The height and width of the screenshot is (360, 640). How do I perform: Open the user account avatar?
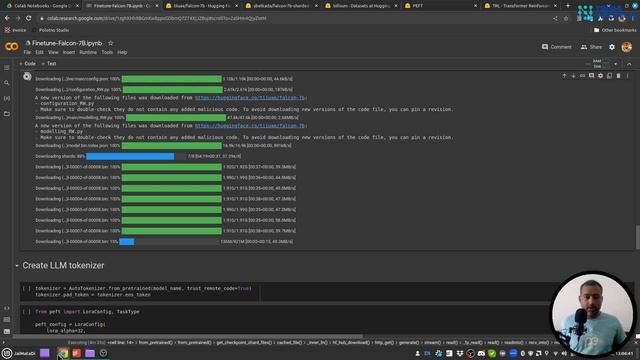tap(627, 47)
